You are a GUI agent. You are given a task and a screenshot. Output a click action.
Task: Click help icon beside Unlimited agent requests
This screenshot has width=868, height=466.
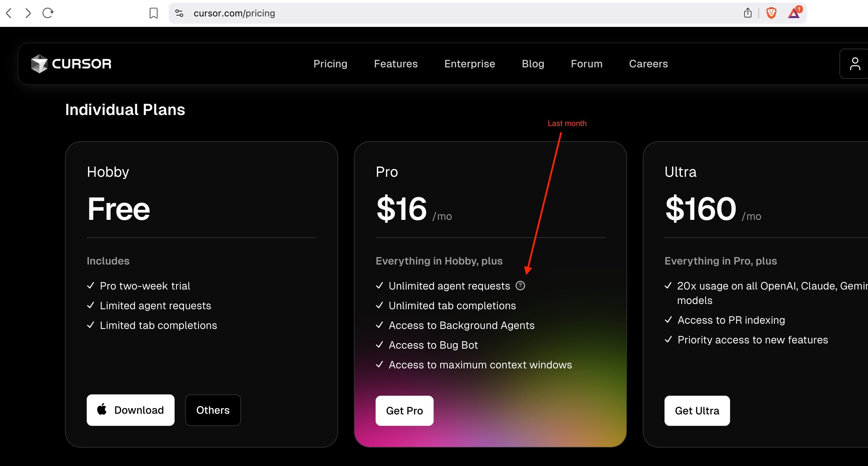[x=520, y=286]
